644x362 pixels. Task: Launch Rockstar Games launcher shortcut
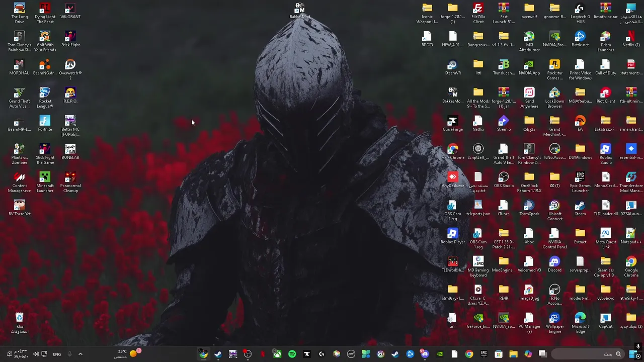(554, 69)
